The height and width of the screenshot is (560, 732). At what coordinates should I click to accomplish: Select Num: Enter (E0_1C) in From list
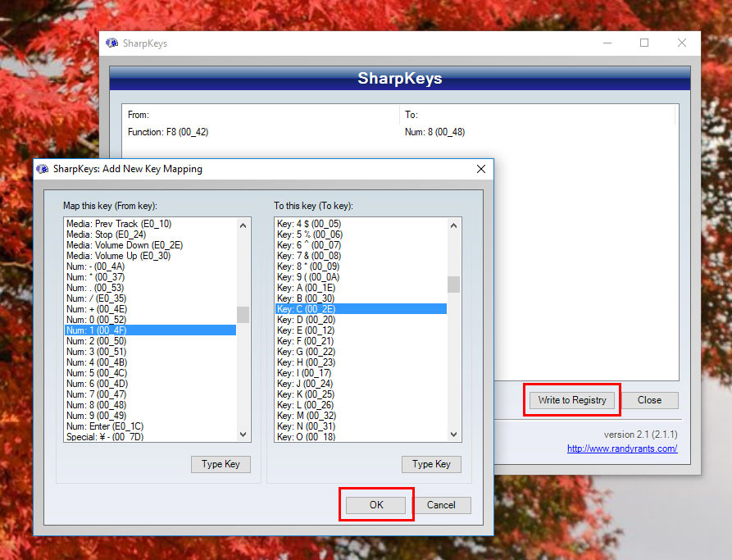pyautogui.click(x=107, y=426)
